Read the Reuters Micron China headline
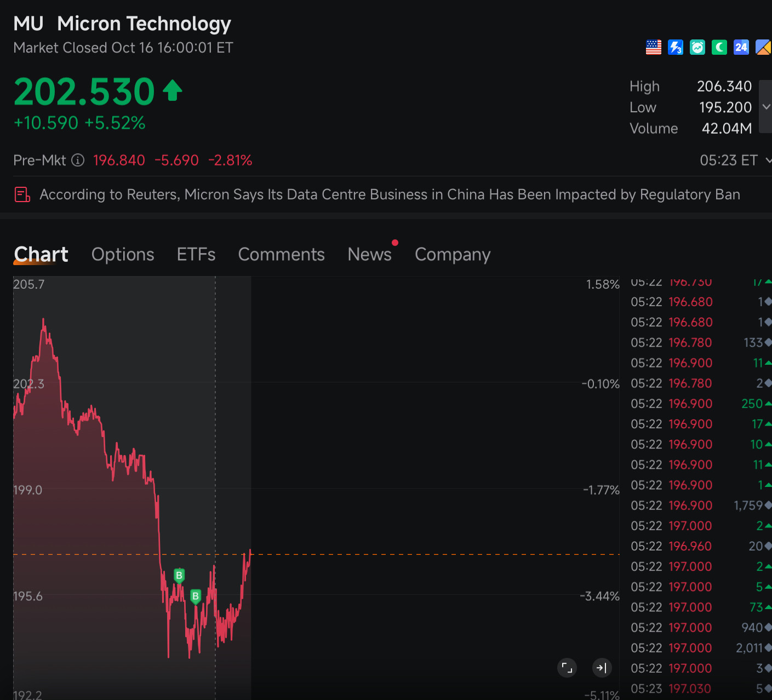Viewport: 772px width, 700px height. pyautogui.click(x=390, y=194)
